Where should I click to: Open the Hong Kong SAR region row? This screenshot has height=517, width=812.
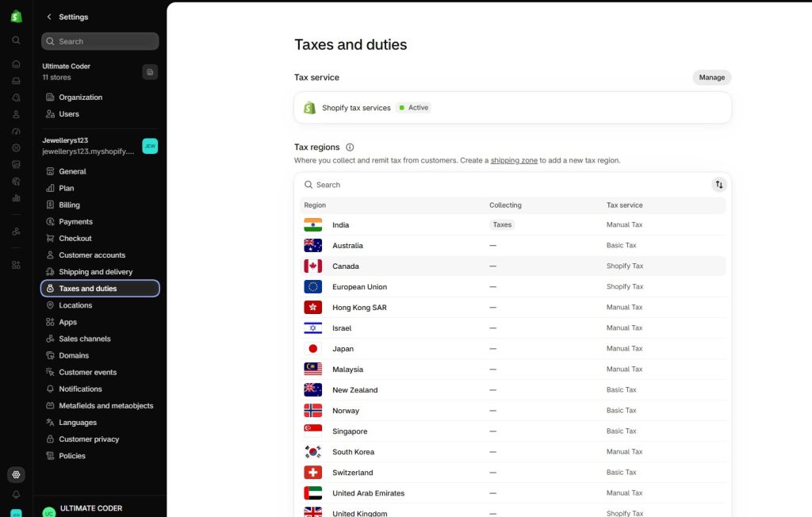coord(513,307)
